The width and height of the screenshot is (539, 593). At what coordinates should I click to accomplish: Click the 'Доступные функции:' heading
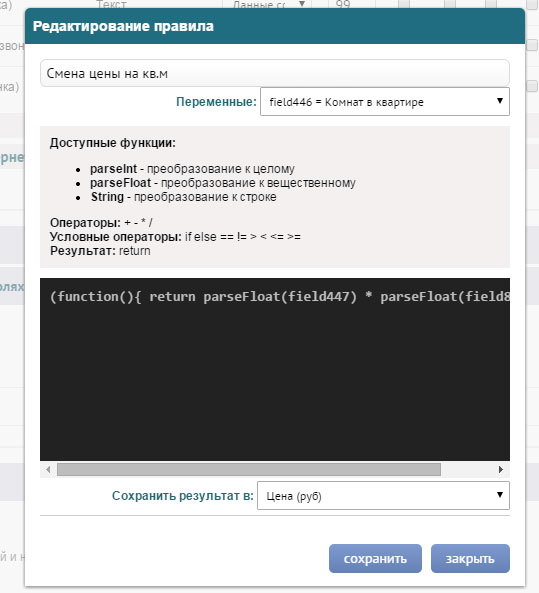(113, 143)
